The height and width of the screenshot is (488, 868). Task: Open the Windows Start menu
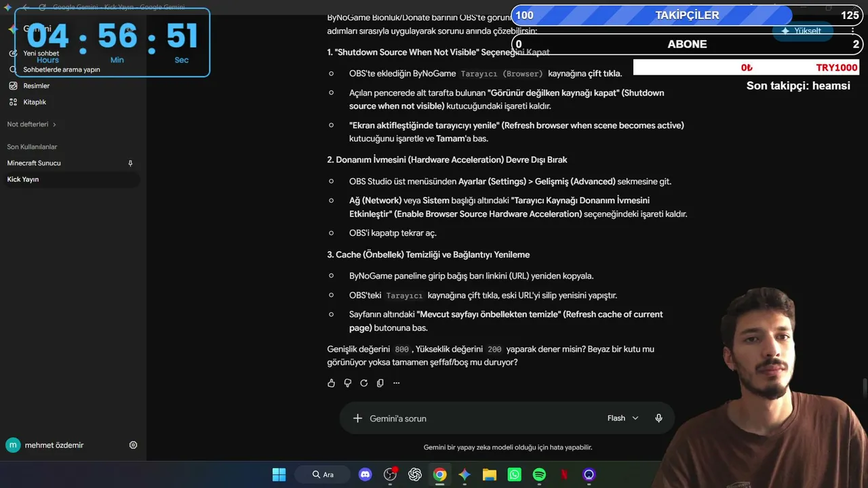tap(279, 474)
